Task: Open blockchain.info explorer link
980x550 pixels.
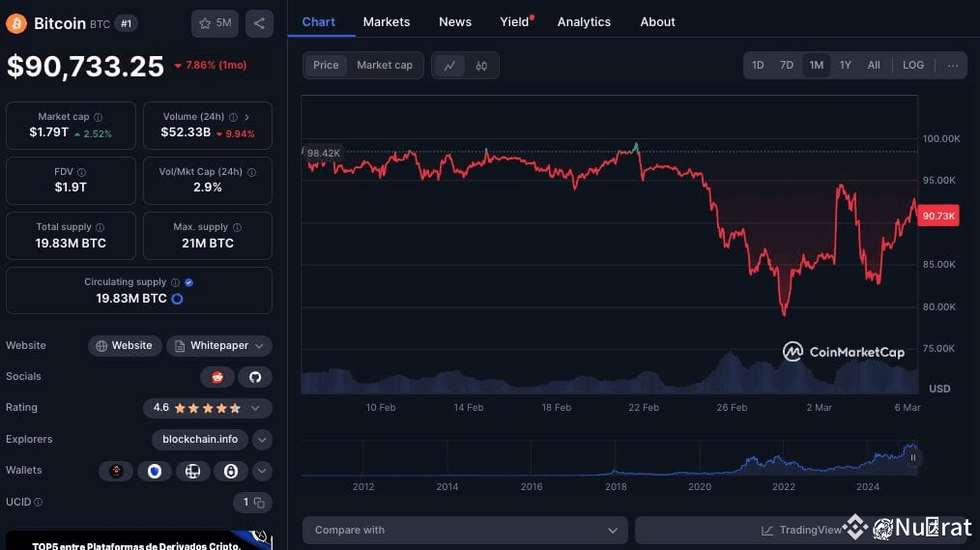Action: point(200,440)
